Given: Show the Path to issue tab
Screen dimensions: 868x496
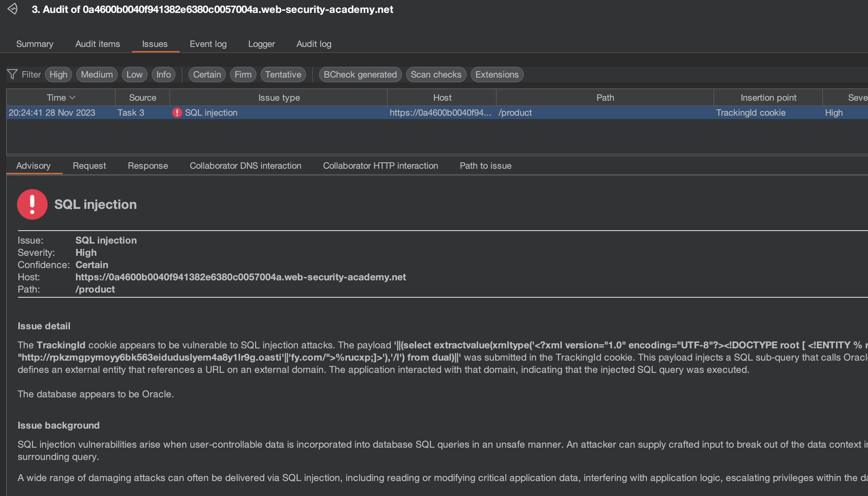Looking at the screenshot, I should tap(485, 166).
